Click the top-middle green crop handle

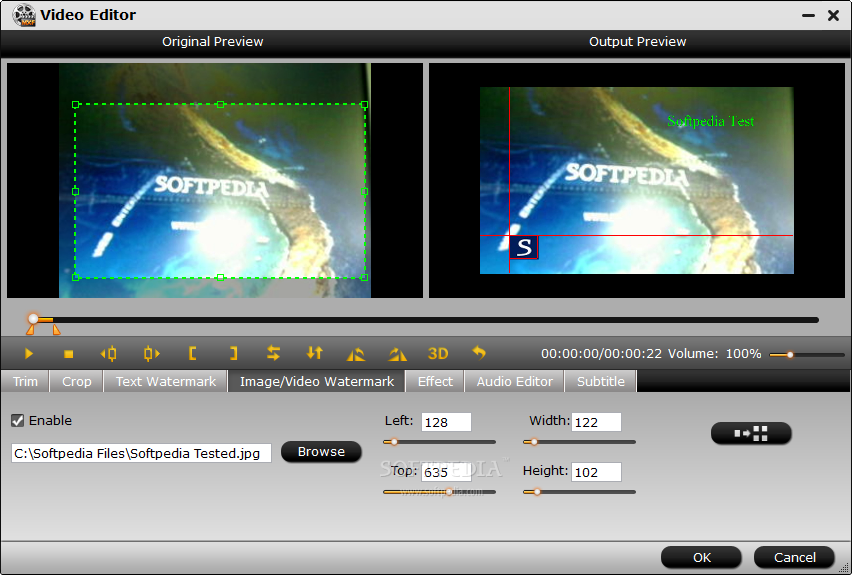click(220, 104)
